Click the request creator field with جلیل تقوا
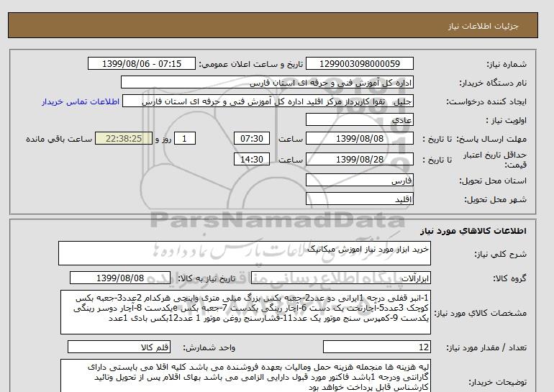 click(x=268, y=101)
